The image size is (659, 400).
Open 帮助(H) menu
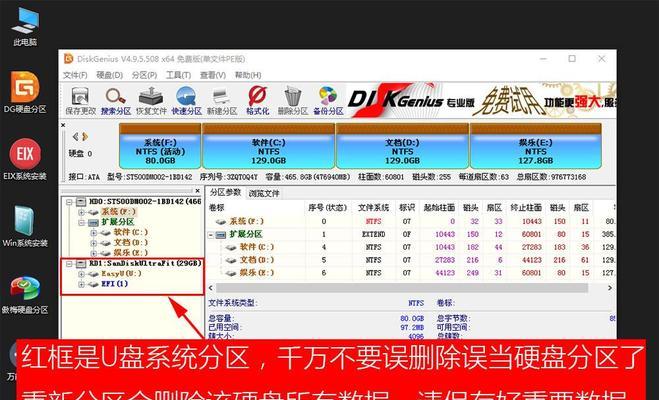[248, 75]
